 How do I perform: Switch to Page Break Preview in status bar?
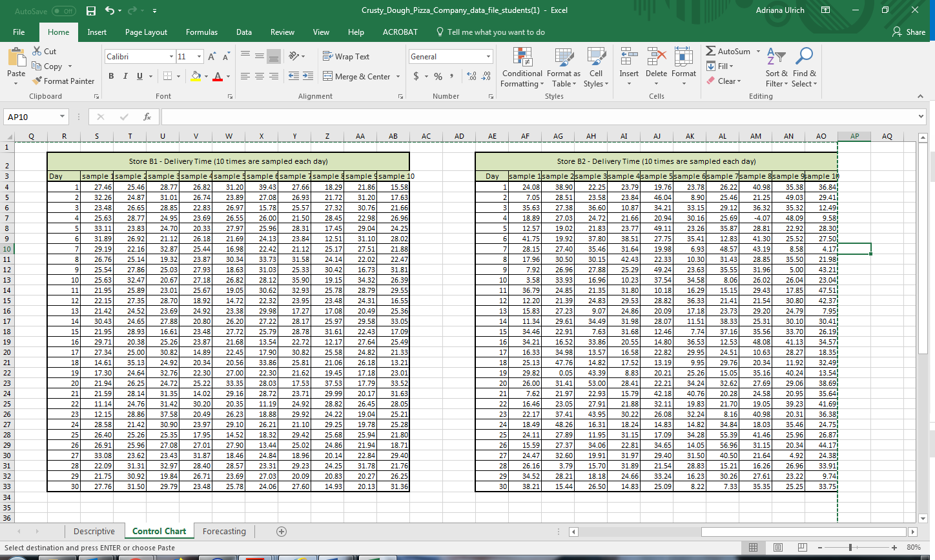click(803, 547)
